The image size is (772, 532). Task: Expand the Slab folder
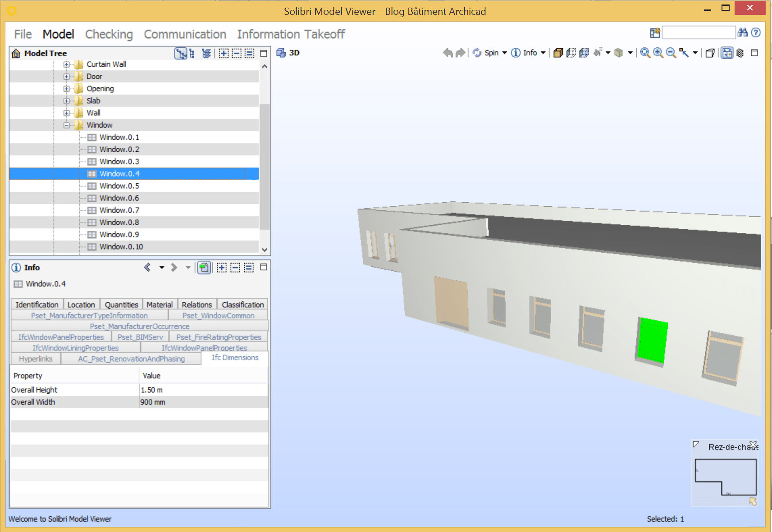pos(66,101)
